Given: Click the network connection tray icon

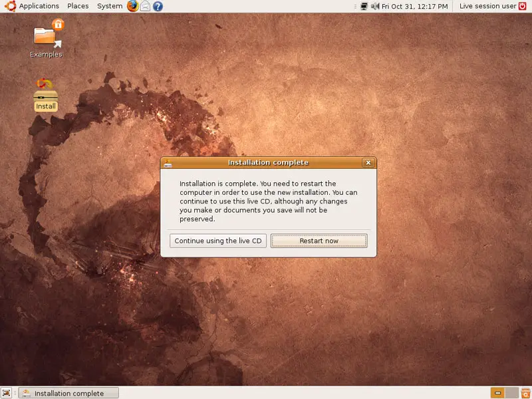Looking at the screenshot, I should pyautogui.click(x=364, y=6).
